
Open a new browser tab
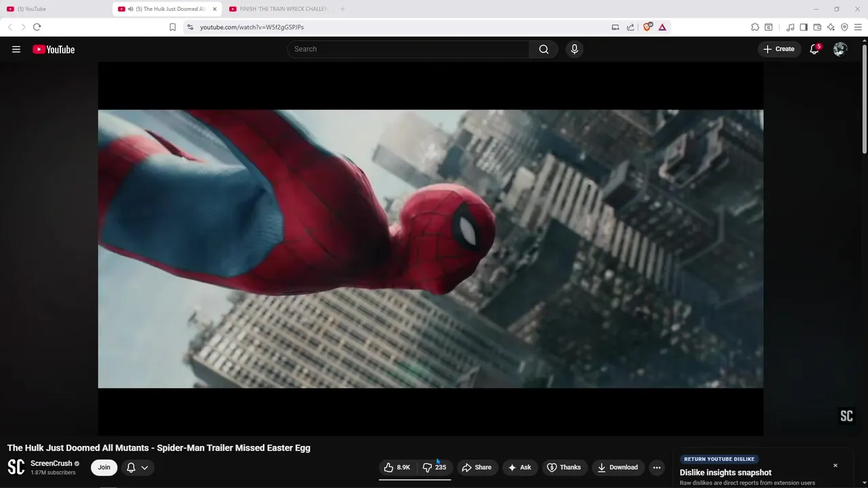click(342, 9)
